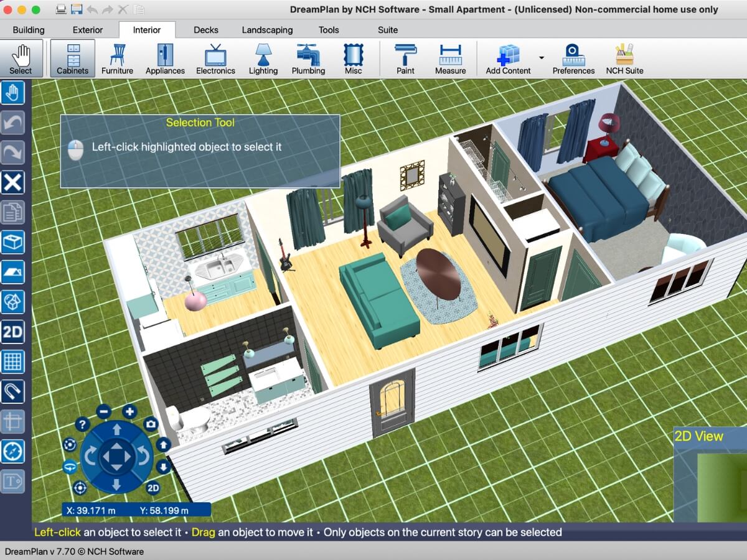
Task: Tilt view with large up arrow on wheel
Action: pyautogui.click(x=116, y=429)
